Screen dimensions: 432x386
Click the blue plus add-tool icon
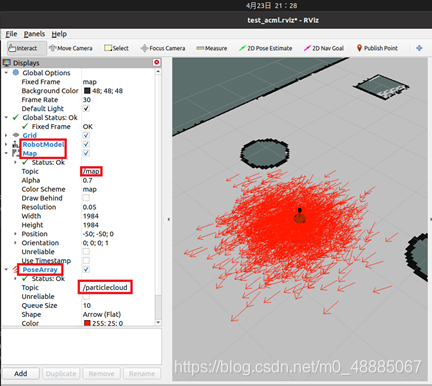[419, 48]
